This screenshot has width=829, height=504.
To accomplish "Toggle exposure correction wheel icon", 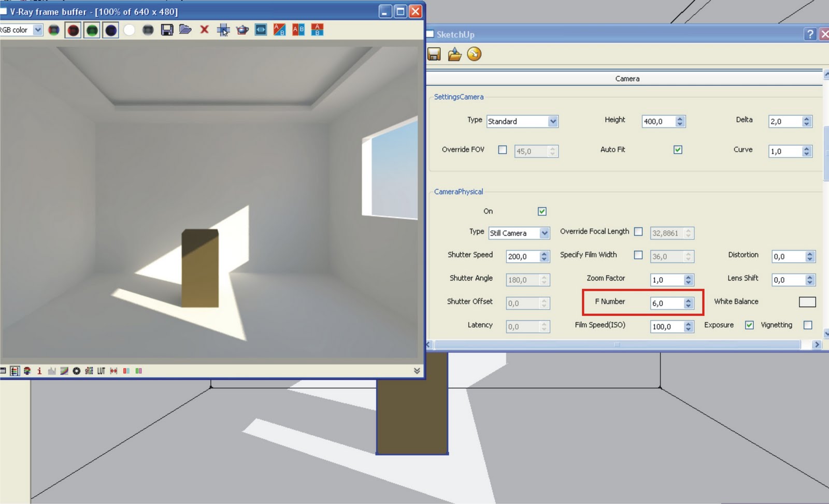I will point(77,371).
